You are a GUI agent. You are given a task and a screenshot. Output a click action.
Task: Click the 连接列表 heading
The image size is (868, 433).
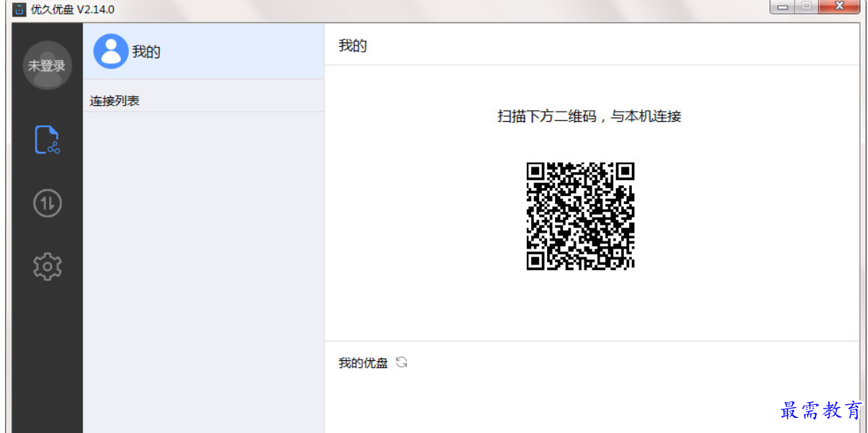pyautogui.click(x=114, y=101)
